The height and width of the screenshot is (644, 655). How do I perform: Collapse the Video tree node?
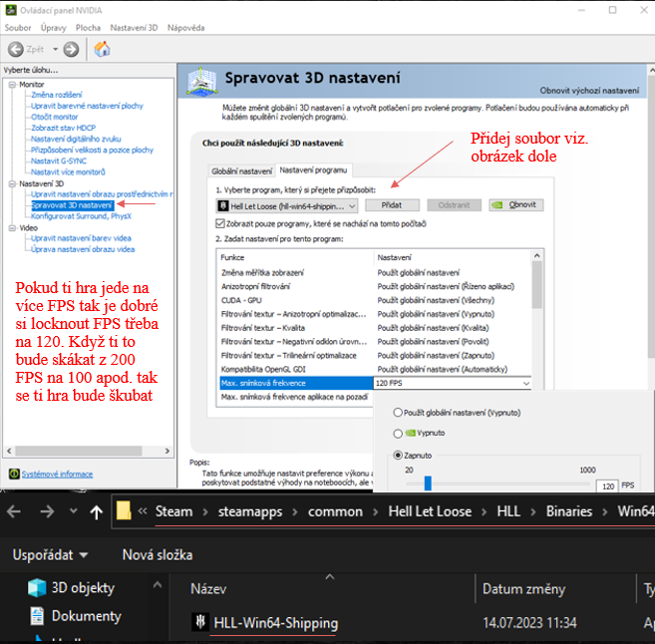tap(12, 228)
